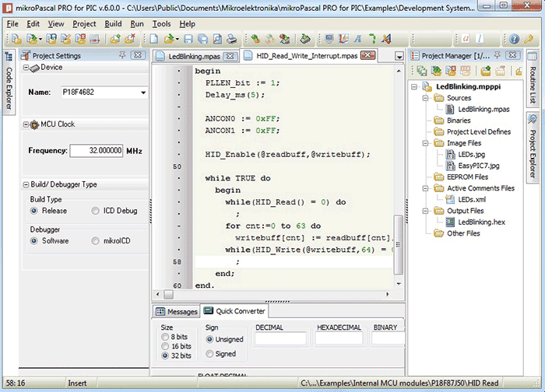Click the Edit Project toolbar icon
Image resolution: width=545 pixels, height=392 pixels.
[66, 39]
